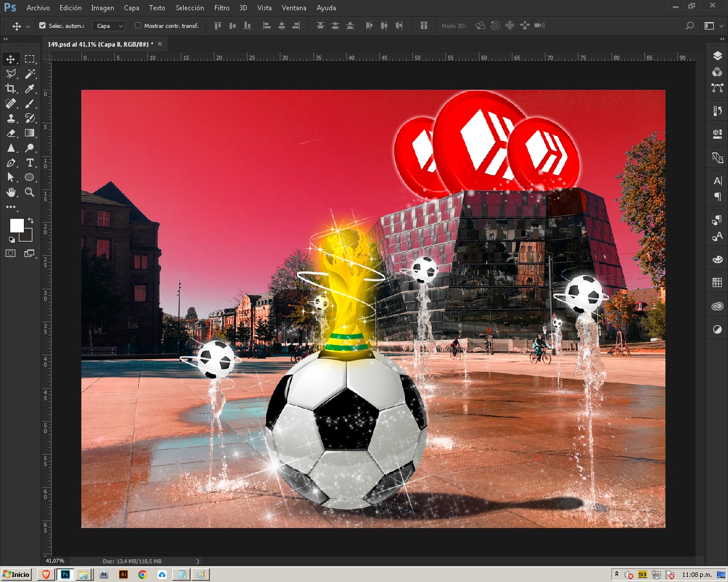The width and height of the screenshot is (728, 582).
Task: Open Chrome from the taskbar
Action: pos(142,574)
